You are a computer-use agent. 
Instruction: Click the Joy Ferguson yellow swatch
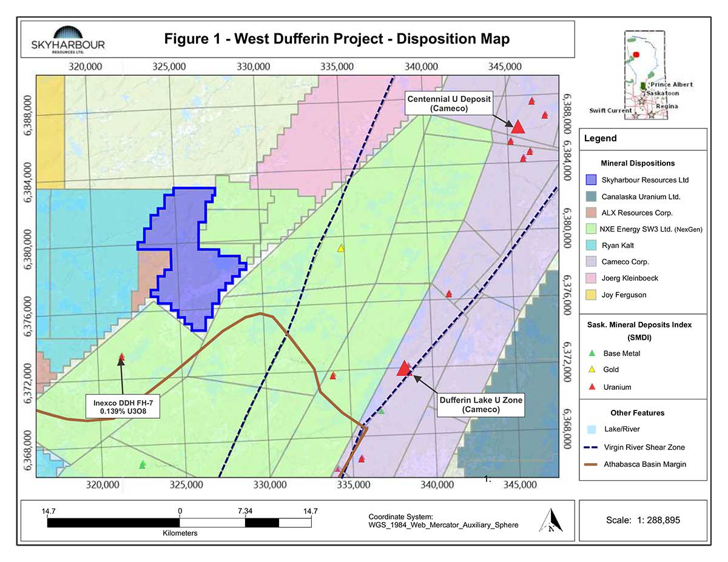[x=591, y=295]
